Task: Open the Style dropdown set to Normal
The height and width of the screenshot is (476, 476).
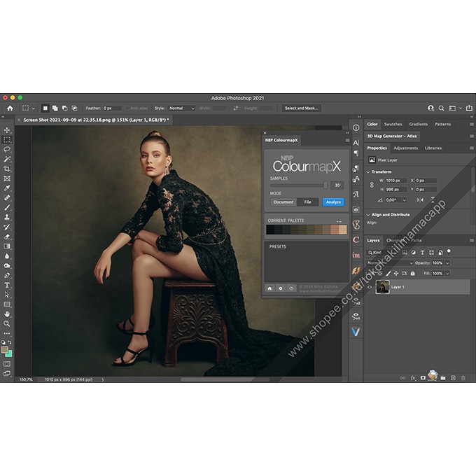Action: point(181,108)
